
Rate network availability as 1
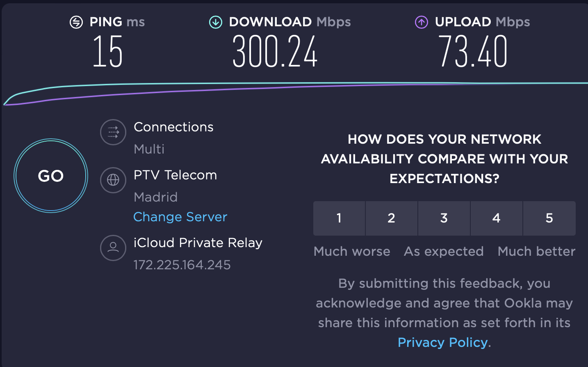point(339,218)
